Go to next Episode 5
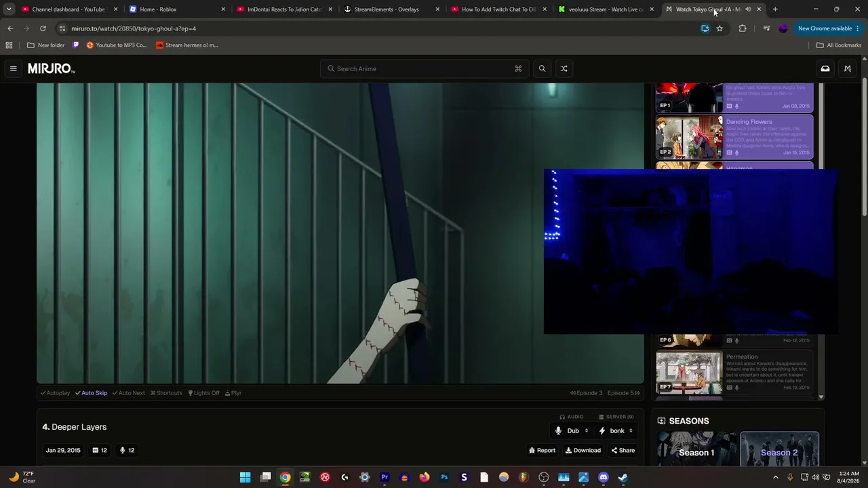The width and height of the screenshot is (868, 488). coord(624,393)
